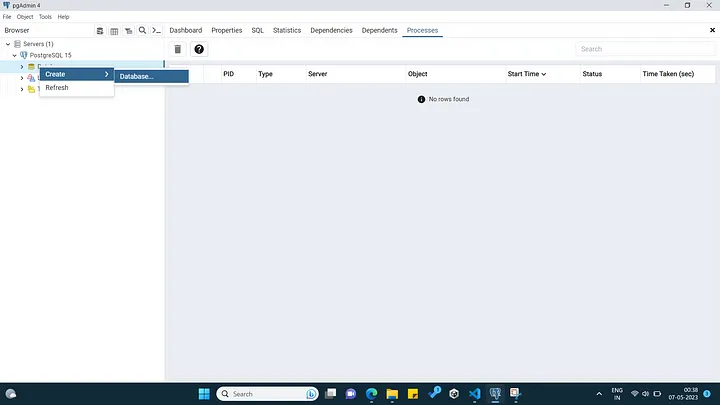Select the Processes tab
This screenshot has width=720, height=405.
pyautogui.click(x=422, y=30)
